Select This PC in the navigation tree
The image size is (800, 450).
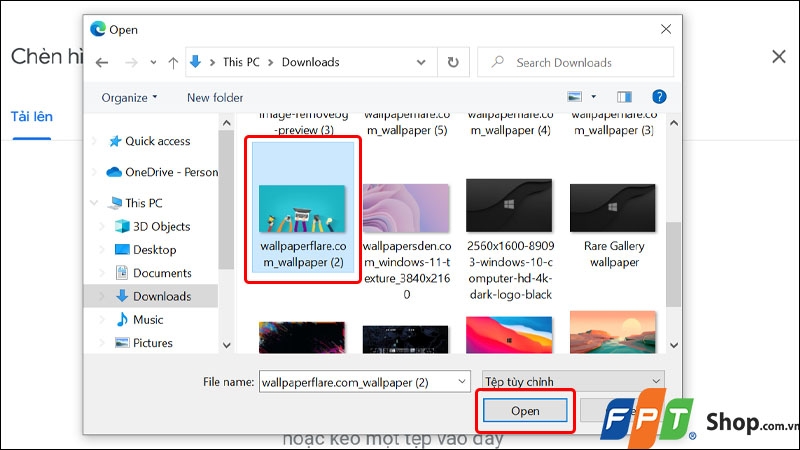coord(144,203)
